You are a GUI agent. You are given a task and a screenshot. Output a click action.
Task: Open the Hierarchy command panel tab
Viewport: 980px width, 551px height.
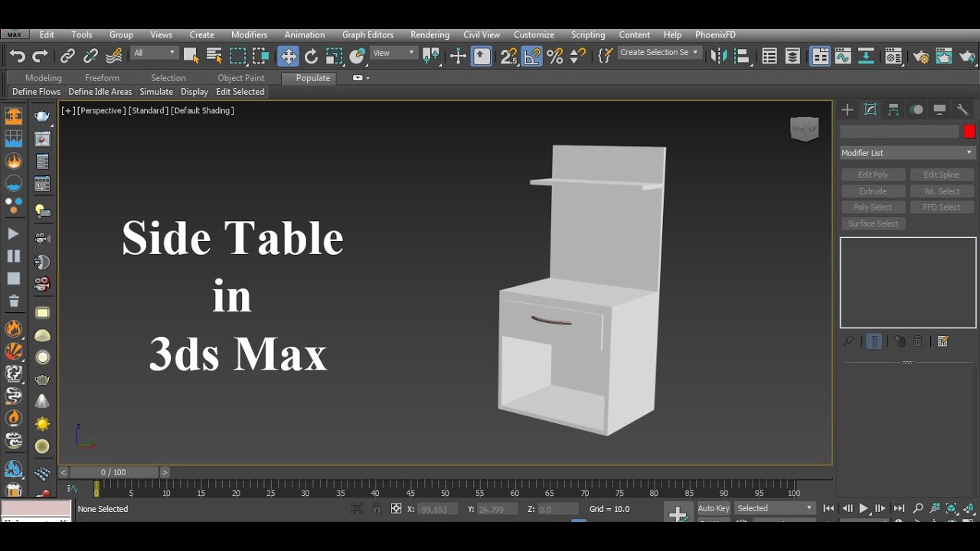[893, 109]
